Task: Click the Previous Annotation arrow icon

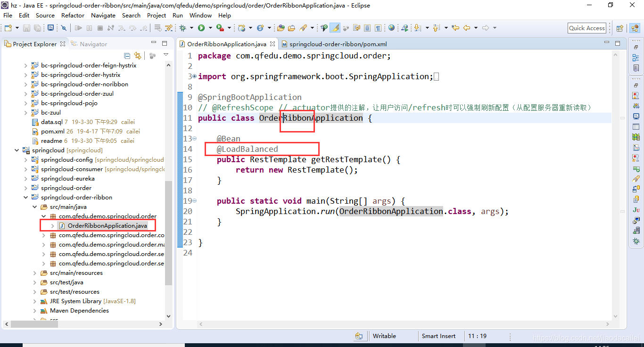Action: [436, 28]
